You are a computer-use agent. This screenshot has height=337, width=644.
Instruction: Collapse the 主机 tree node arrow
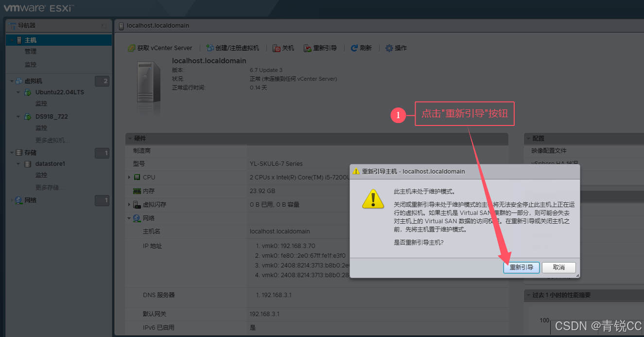click(12, 40)
